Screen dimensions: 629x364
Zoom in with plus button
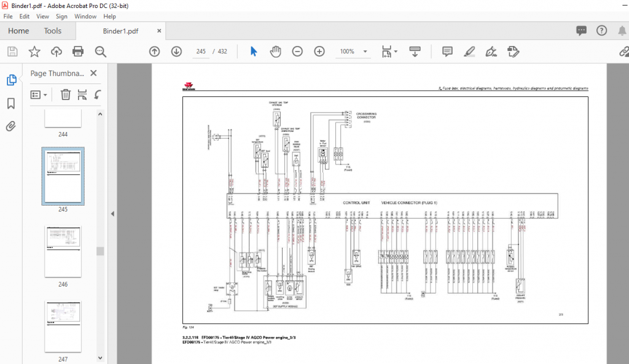319,52
